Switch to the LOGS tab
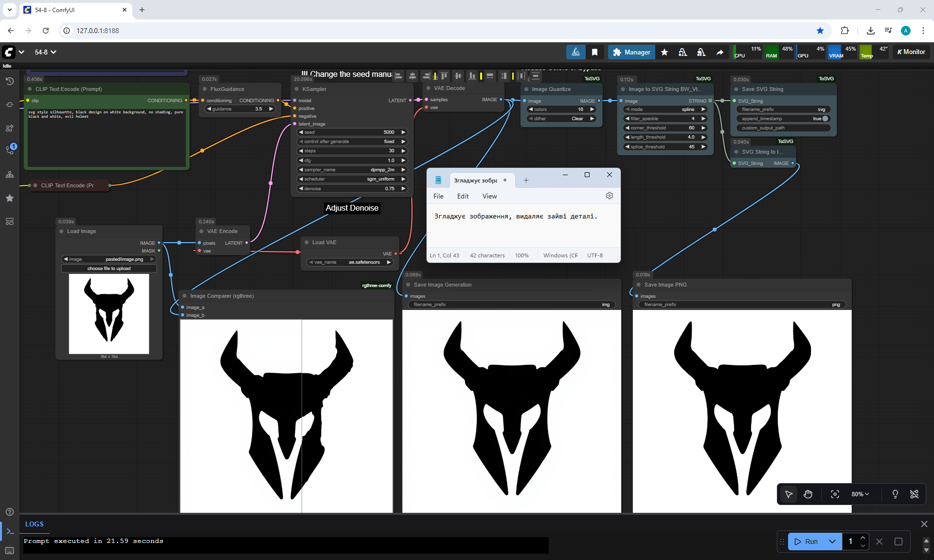This screenshot has width=934, height=560. (34, 524)
